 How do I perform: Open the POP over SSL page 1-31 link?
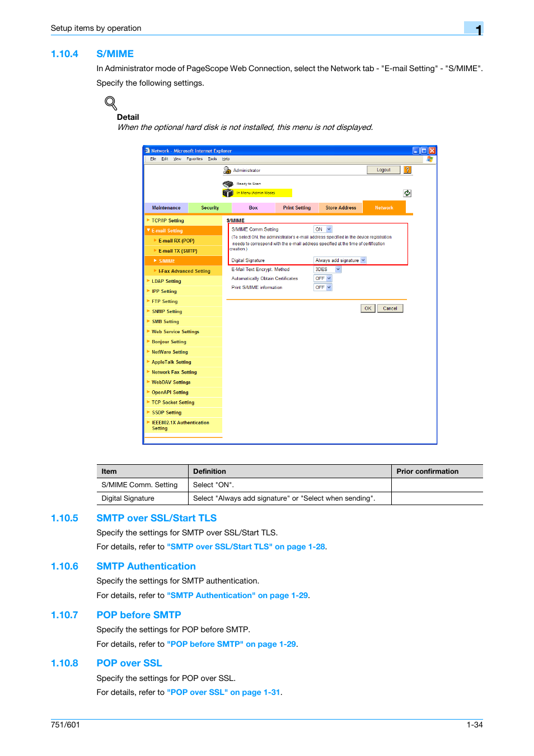tap(223, 692)
